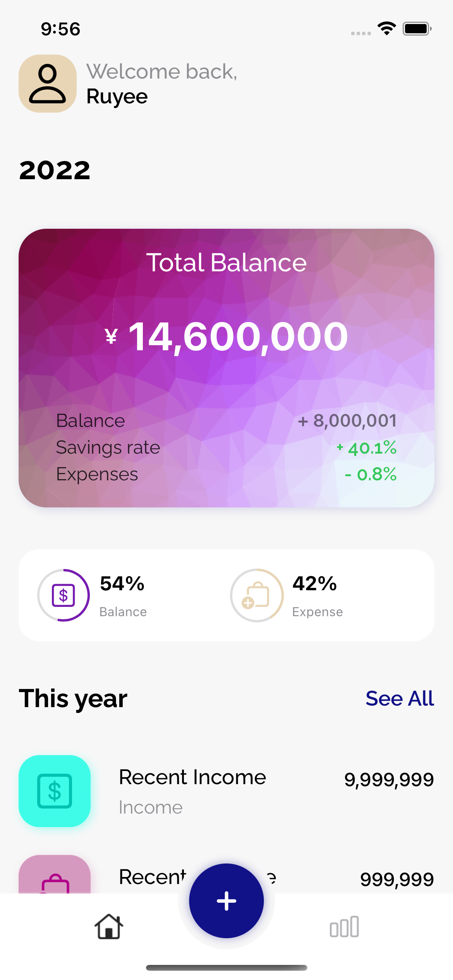Tap the Ruyee username text
Viewport: 453px width, 980px height.
point(117,96)
